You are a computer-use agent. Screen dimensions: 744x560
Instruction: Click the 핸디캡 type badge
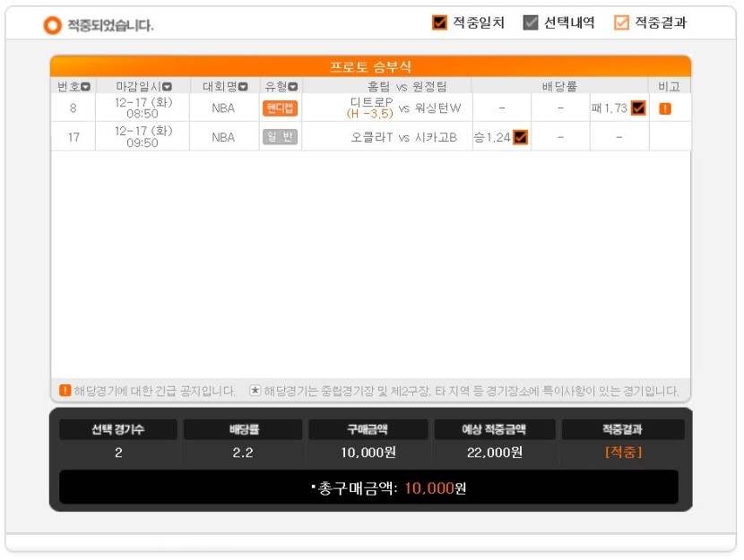[280, 108]
